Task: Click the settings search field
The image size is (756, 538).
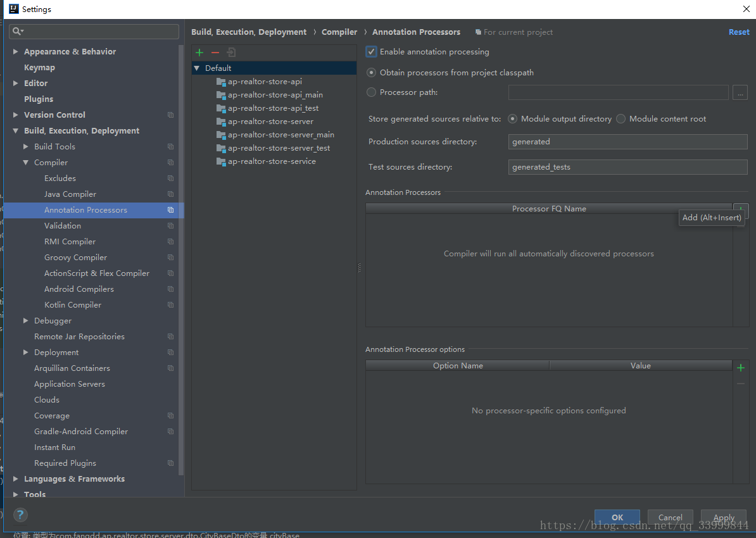Action: click(94, 32)
